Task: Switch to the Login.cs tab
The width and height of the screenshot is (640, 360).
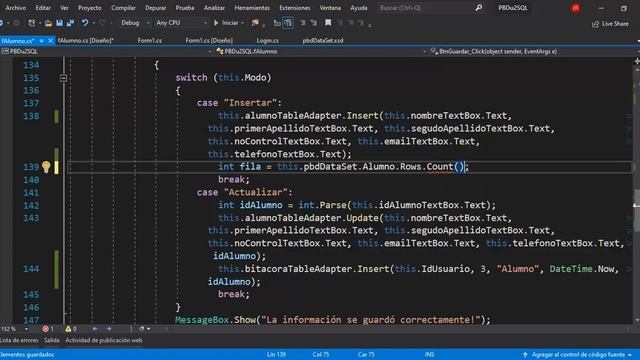Action: (267, 40)
